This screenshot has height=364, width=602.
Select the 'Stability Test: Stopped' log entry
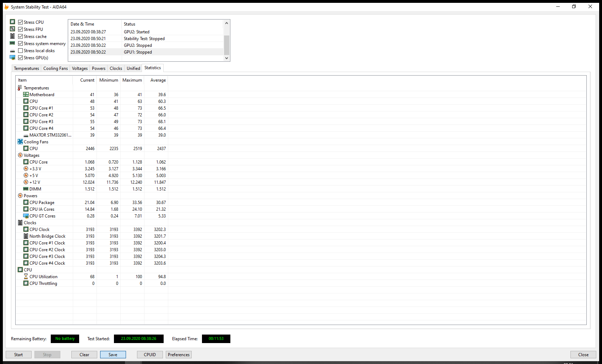click(x=146, y=38)
